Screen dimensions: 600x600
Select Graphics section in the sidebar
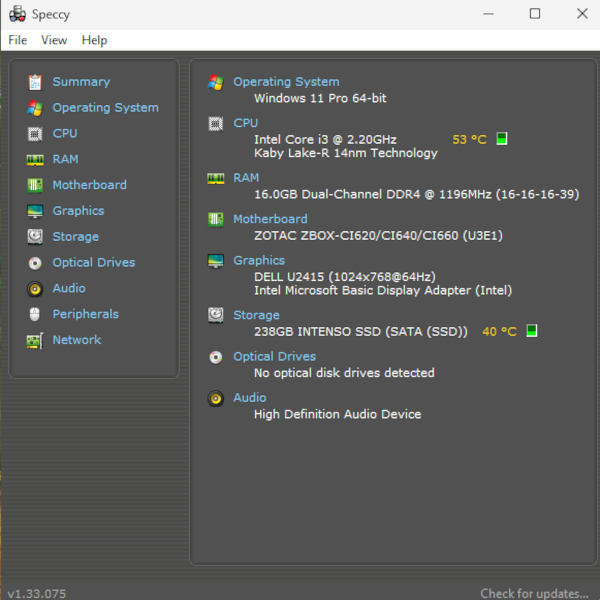pos(78,211)
